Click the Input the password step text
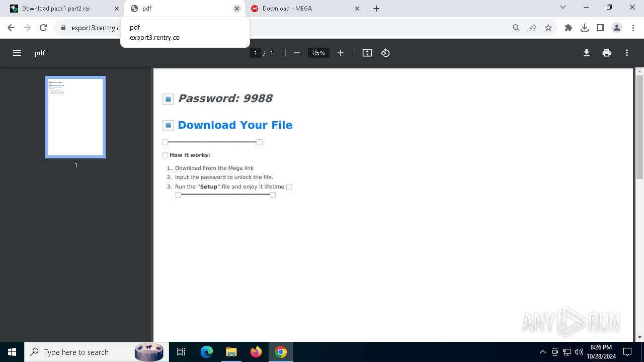 tap(224, 177)
